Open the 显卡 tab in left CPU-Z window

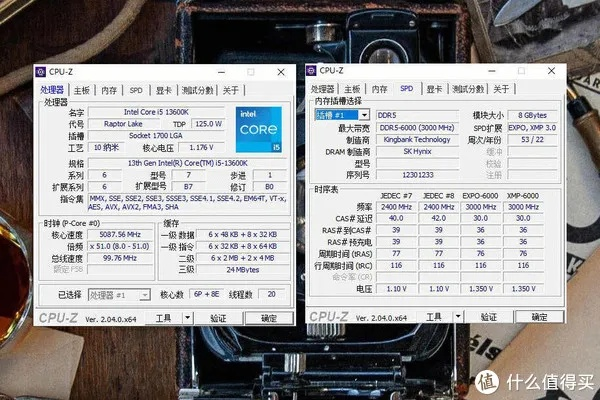163,90
